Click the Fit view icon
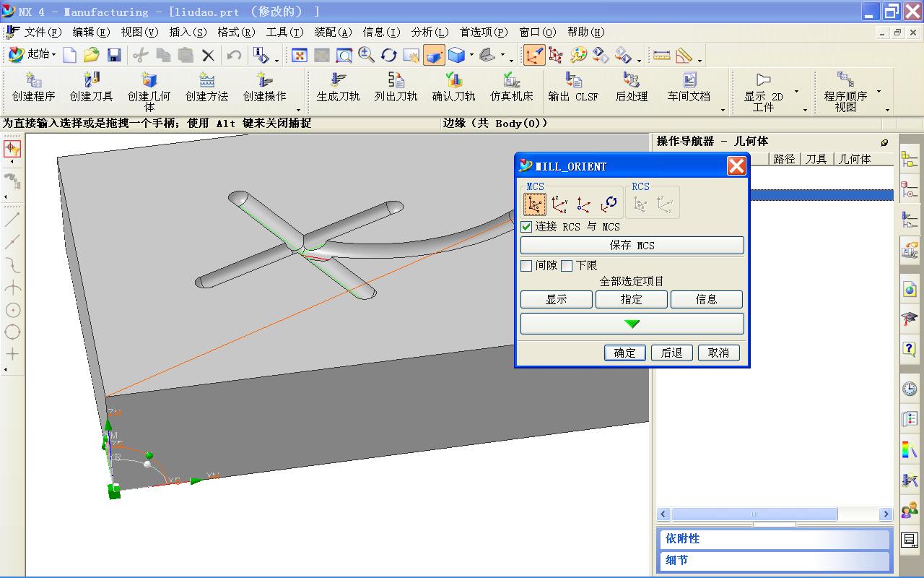 [x=299, y=55]
